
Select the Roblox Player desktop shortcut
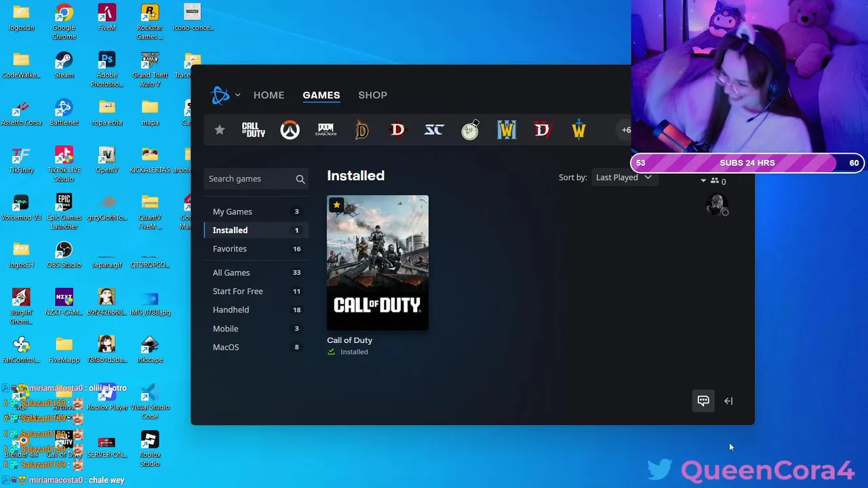click(x=106, y=398)
